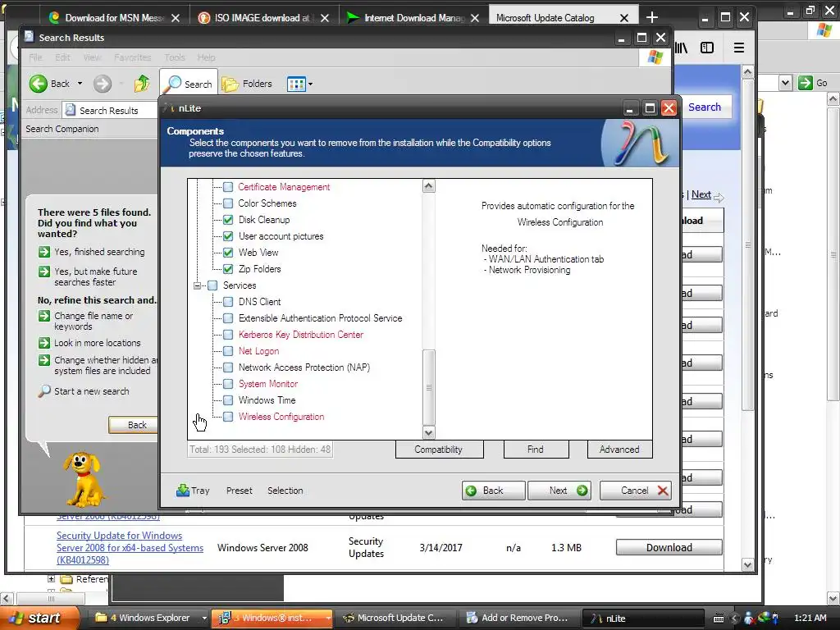Open the Preset menu in nLite
This screenshot has width=840, height=630.
coord(239,491)
